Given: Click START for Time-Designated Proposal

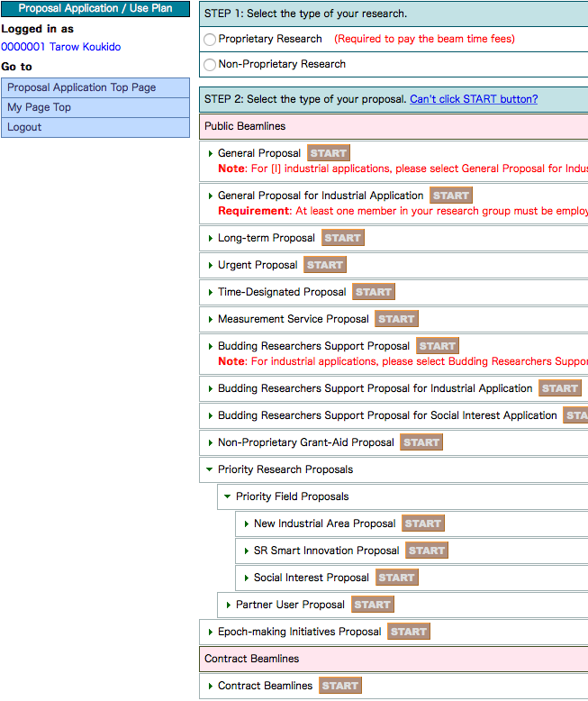Looking at the screenshot, I should tap(373, 292).
